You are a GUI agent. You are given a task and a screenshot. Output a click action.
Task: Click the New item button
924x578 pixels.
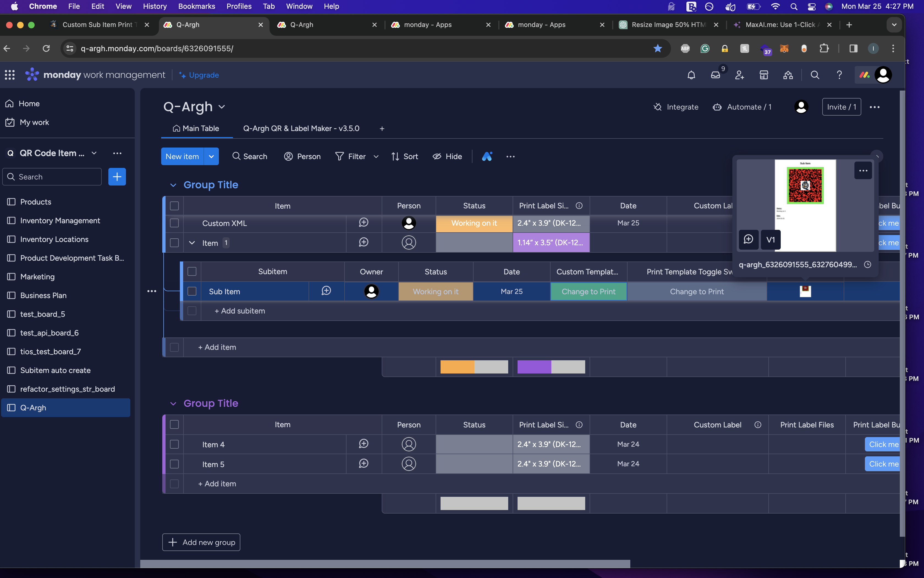(x=182, y=156)
